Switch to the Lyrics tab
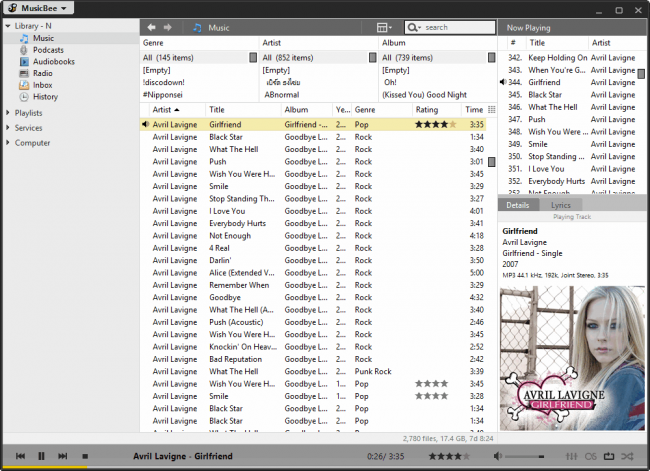The width and height of the screenshot is (650, 471). click(x=560, y=205)
